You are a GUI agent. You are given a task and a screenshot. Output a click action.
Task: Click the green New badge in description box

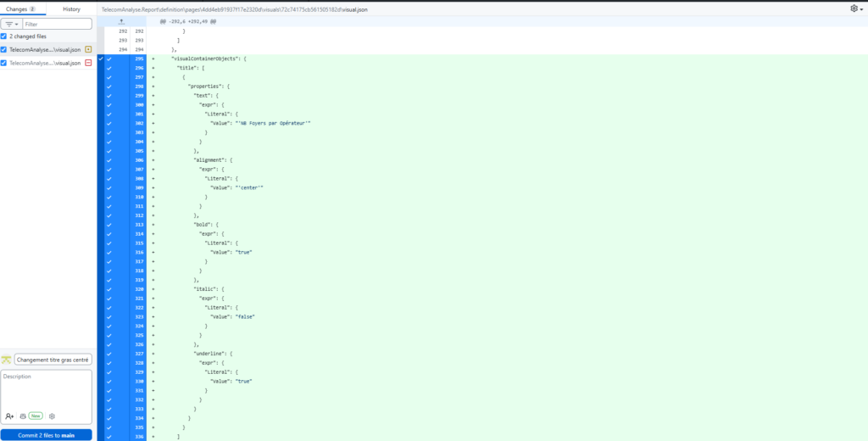36,416
